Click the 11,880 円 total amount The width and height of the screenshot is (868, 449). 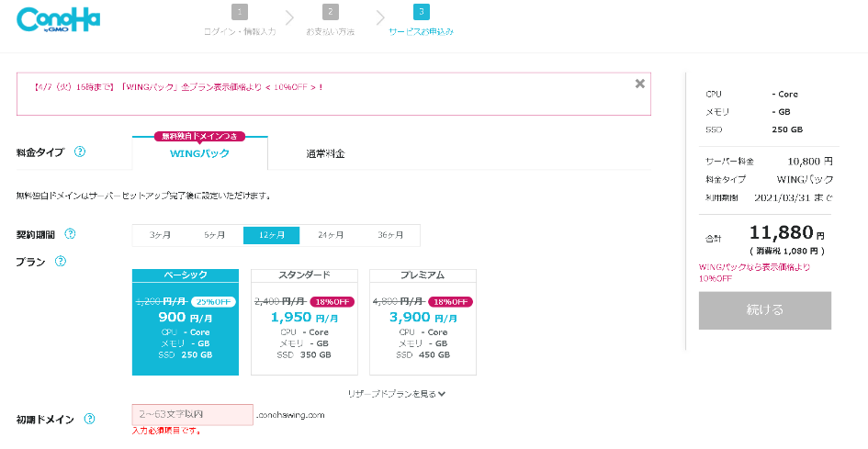tap(786, 232)
